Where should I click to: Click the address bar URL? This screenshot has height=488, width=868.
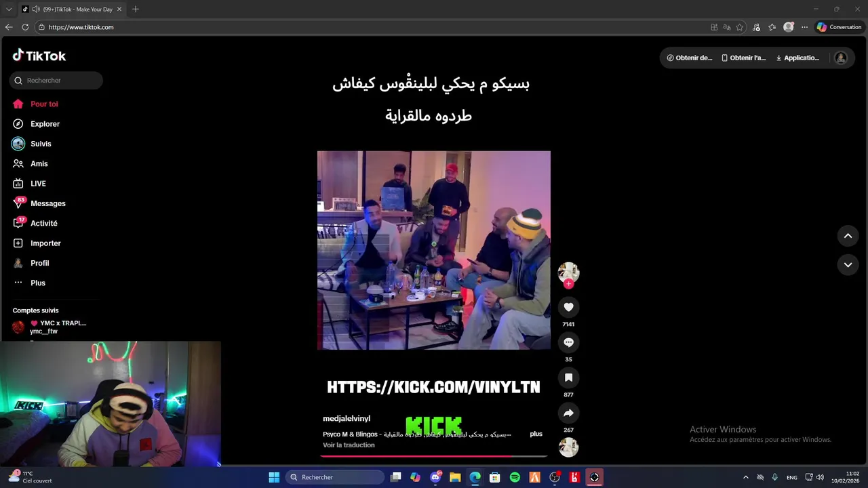[81, 27]
